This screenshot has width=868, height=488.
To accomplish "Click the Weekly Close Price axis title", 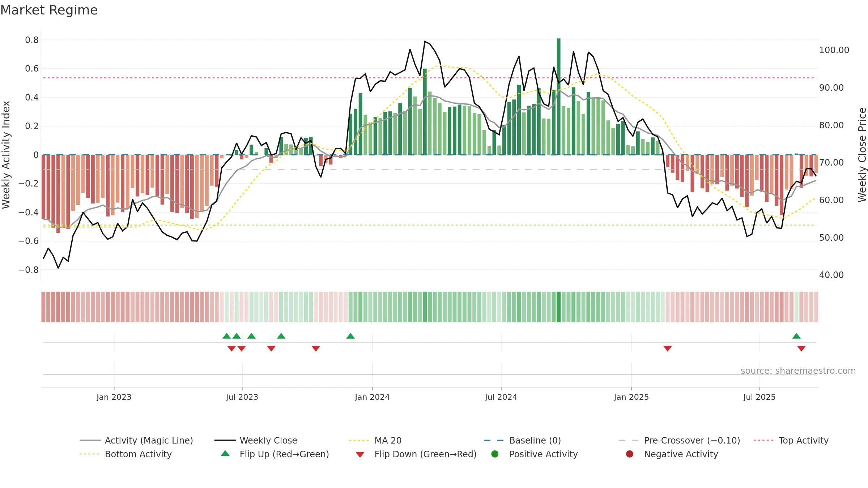I will pos(862,155).
